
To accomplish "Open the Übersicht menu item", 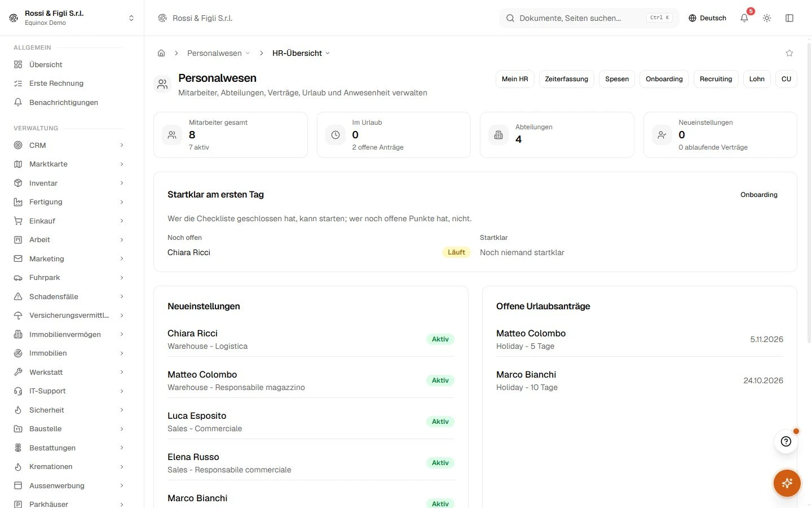I will [69, 64].
